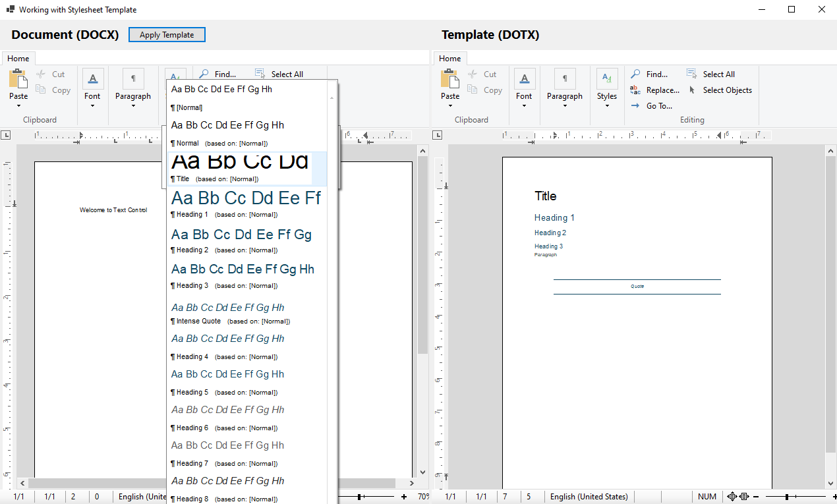Expand Paragraph dropdown arrow in Template ribbon

565,106
